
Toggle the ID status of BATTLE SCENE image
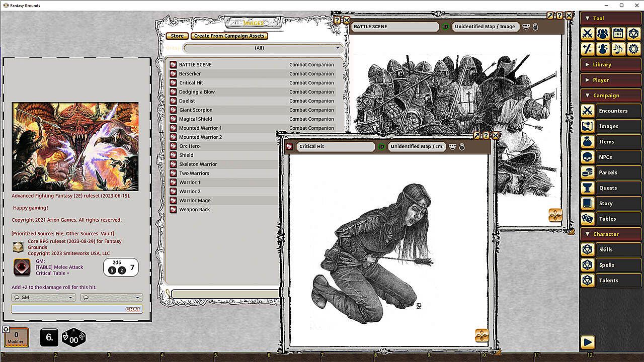click(x=446, y=27)
